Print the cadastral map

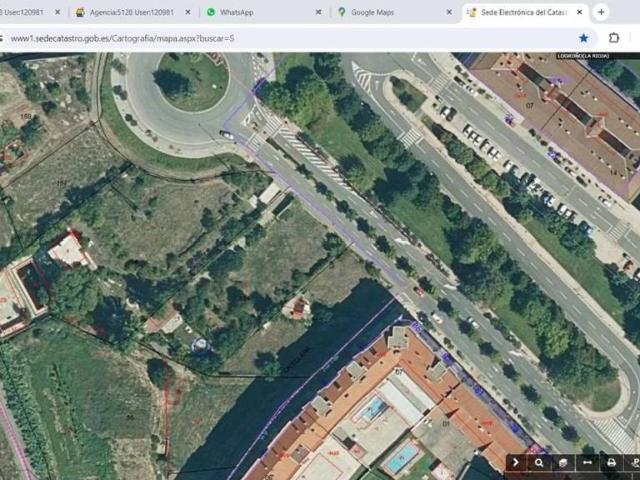coord(611,463)
